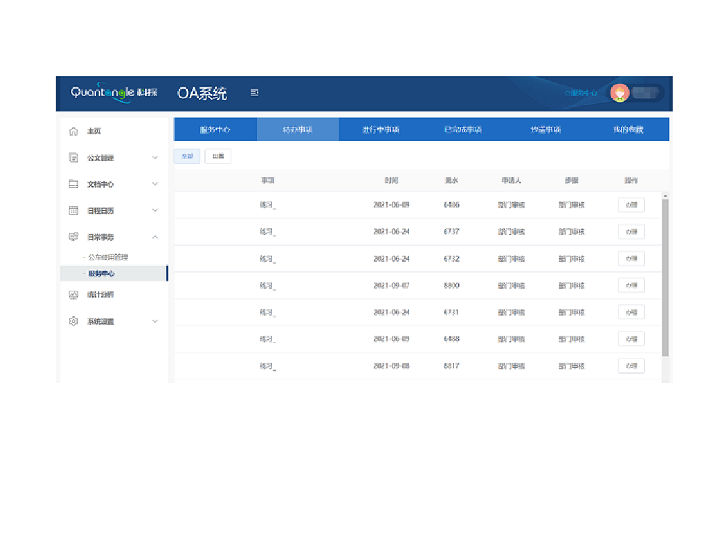The image size is (728, 560).
Task: Switch to the 进行中事项 tab
Action: (x=380, y=130)
